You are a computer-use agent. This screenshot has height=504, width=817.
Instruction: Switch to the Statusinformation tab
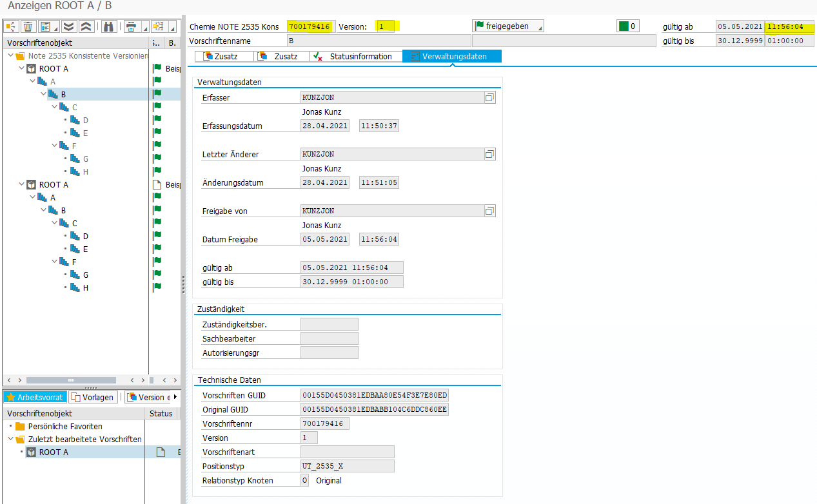[354, 57]
